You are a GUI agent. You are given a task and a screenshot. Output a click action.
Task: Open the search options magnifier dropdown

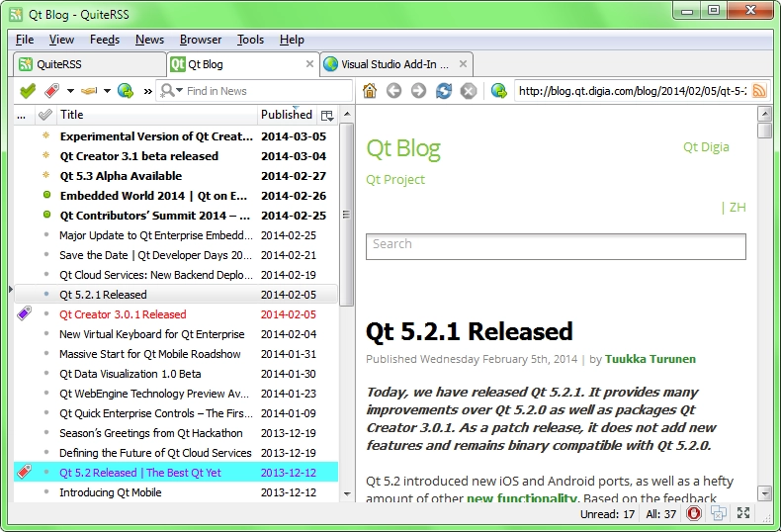[x=172, y=91]
